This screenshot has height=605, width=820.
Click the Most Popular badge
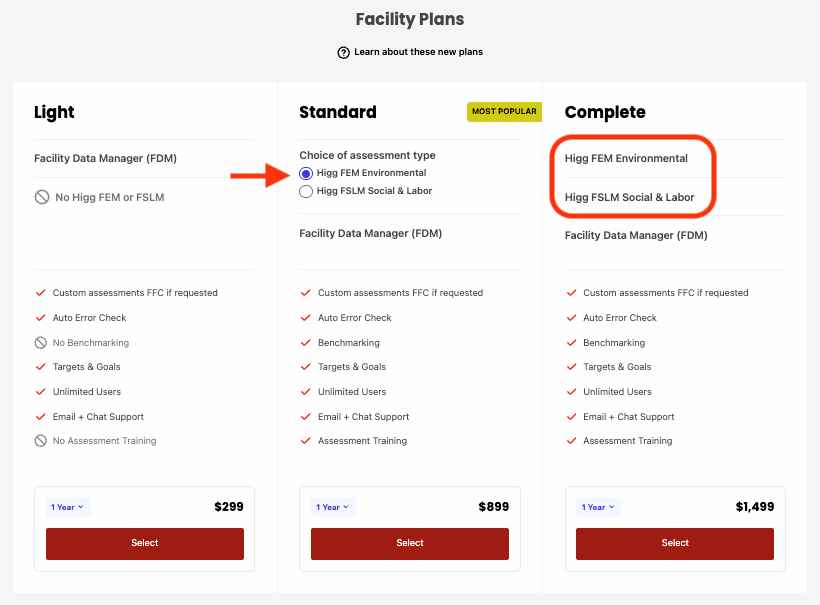(504, 111)
